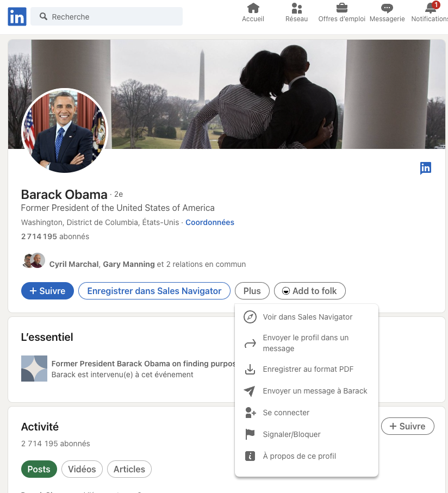Viewport: 448px width, 493px height.
Task: Click 'Washington, District de Columbia, États-Unis' location
Action: point(100,222)
